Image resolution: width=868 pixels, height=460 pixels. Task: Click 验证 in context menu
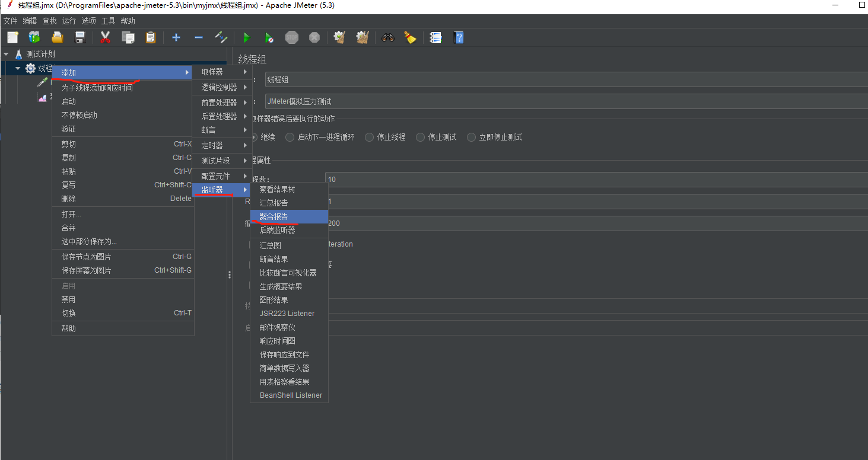pyautogui.click(x=123, y=129)
